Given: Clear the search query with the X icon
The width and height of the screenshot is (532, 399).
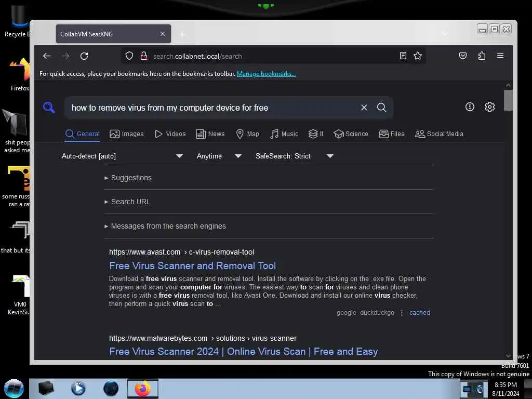Looking at the screenshot, I should coord(364,108).
